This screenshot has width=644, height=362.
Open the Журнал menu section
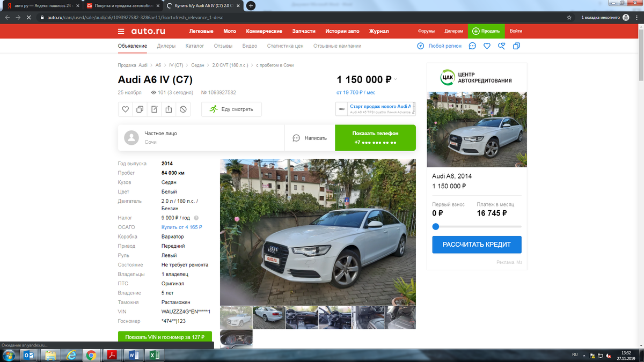pos(379,31)
